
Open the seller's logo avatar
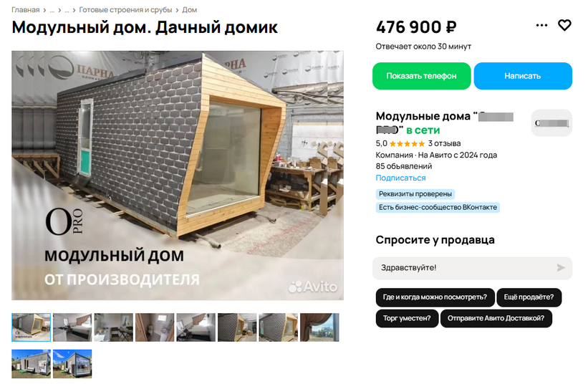pyautogui.click(x=551, y=123)
